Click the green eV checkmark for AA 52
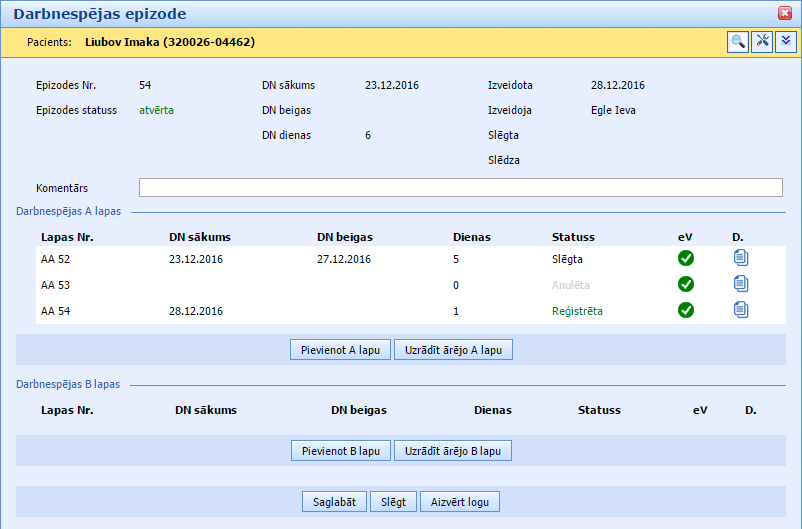802x529 pixels. [686, 259]
